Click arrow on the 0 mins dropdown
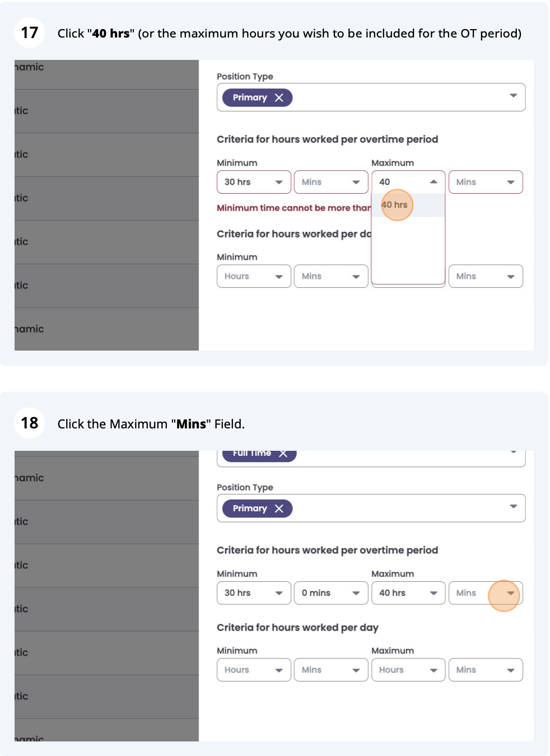The height and width of the screenshot is (756, 550). [356, 593]
